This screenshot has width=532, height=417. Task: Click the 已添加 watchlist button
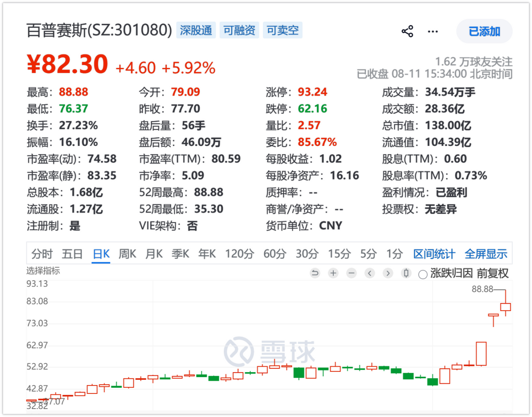point(485,31)
